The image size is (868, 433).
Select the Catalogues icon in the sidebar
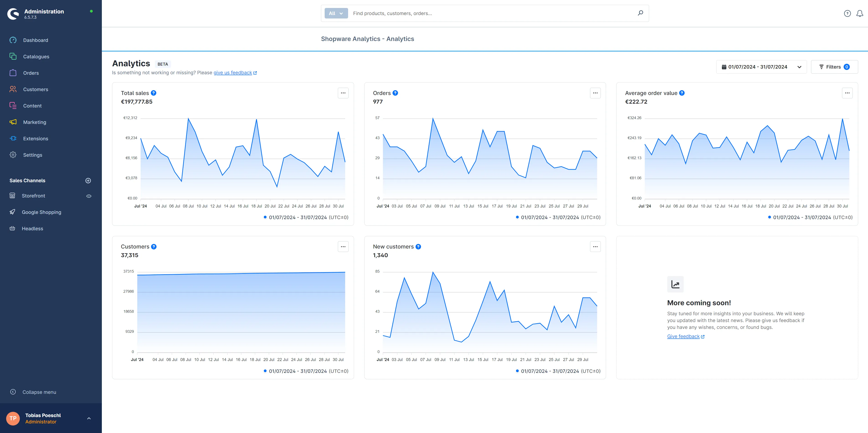(x=13, y=56)
